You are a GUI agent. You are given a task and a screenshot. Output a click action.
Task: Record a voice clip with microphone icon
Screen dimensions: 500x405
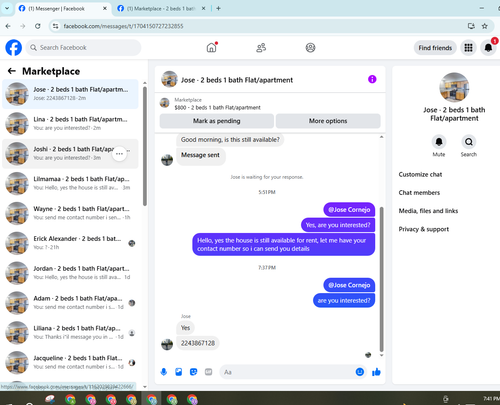(x=164, y=372)
